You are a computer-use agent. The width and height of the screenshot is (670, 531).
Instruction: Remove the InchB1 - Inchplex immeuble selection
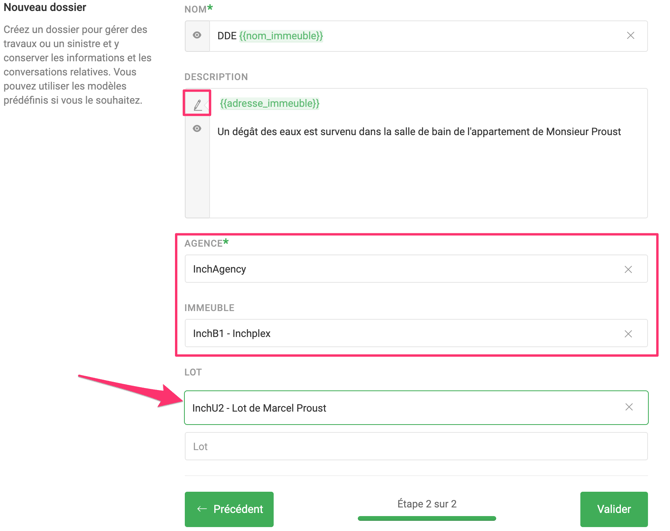(x=628, y=334)
